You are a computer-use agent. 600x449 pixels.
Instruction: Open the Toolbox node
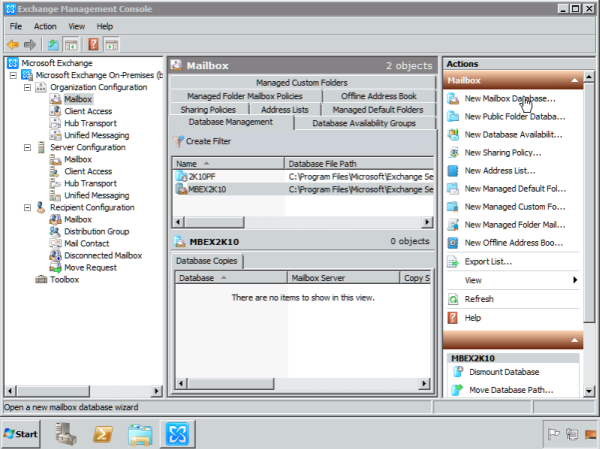(x=64, y=280)
